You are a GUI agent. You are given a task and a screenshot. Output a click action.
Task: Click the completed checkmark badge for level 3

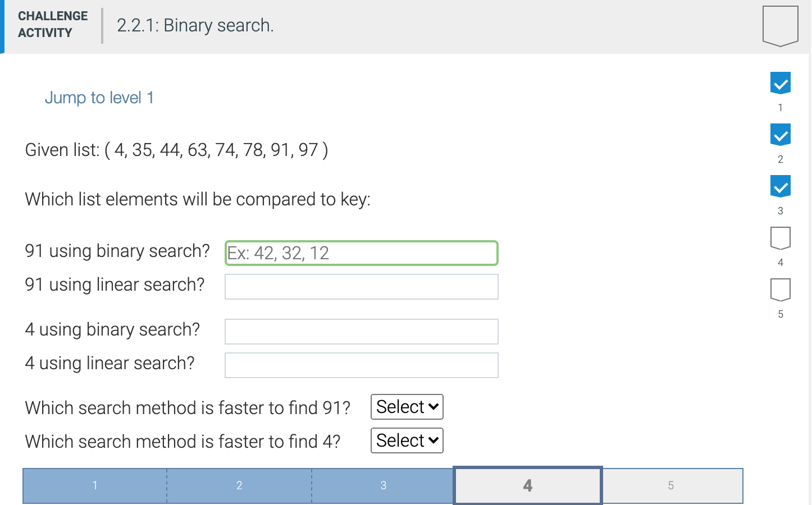781,186
